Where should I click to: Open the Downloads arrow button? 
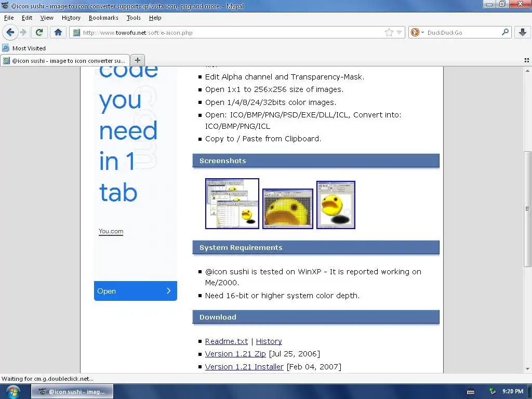pos(523,33)
